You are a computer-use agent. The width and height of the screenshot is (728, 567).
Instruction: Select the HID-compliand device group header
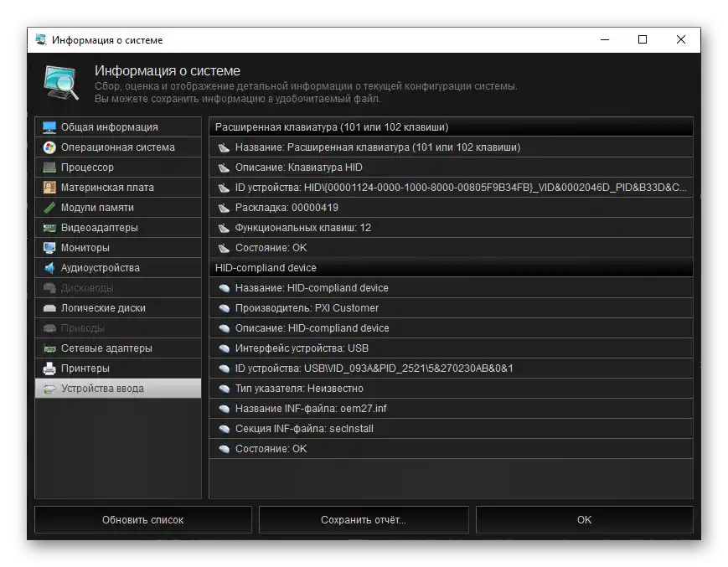(x=451, y=268)
